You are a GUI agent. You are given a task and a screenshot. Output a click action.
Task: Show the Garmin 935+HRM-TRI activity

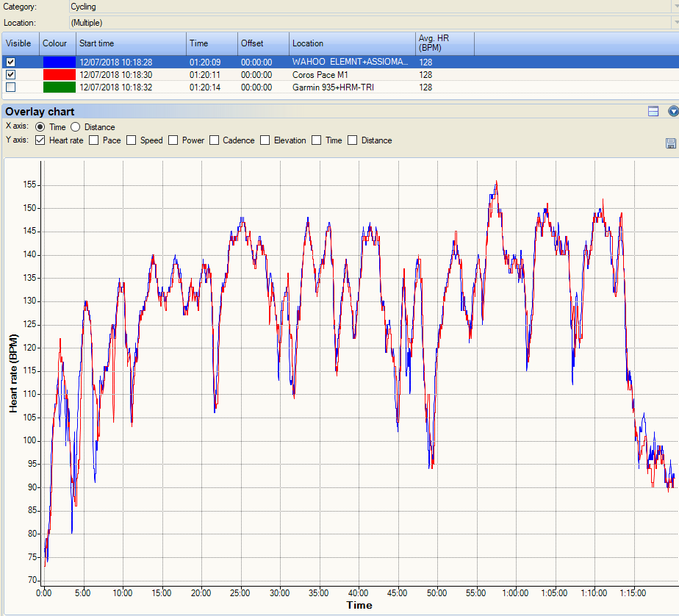11,87
